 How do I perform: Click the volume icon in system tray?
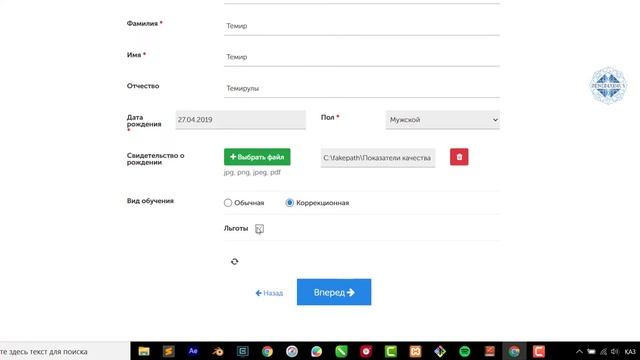tap(615, 352)
